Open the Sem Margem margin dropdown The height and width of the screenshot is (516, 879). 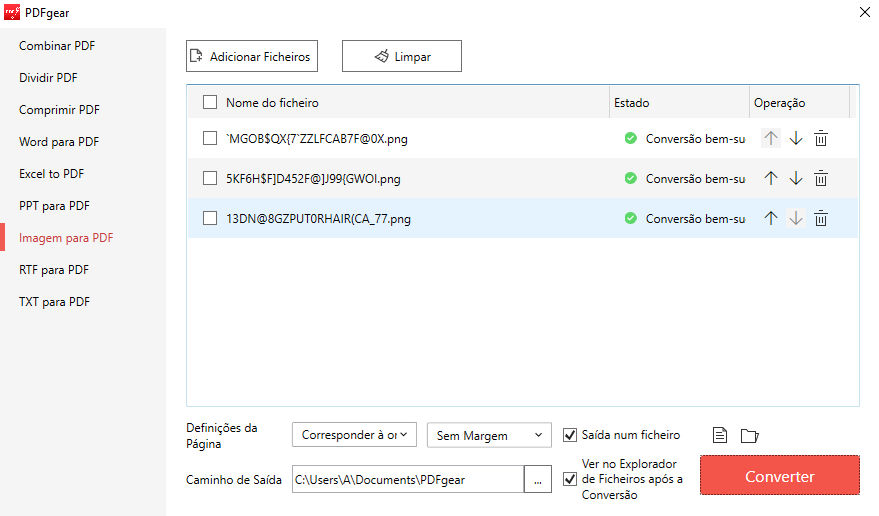click(x=489, y=435)
